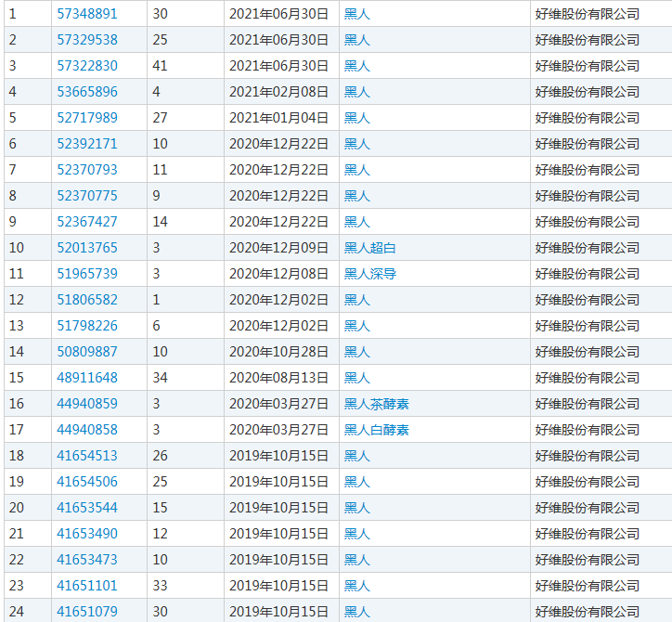Select the date 2020年12月08日
Screen dimensions: 672x622
click(278, 274)
